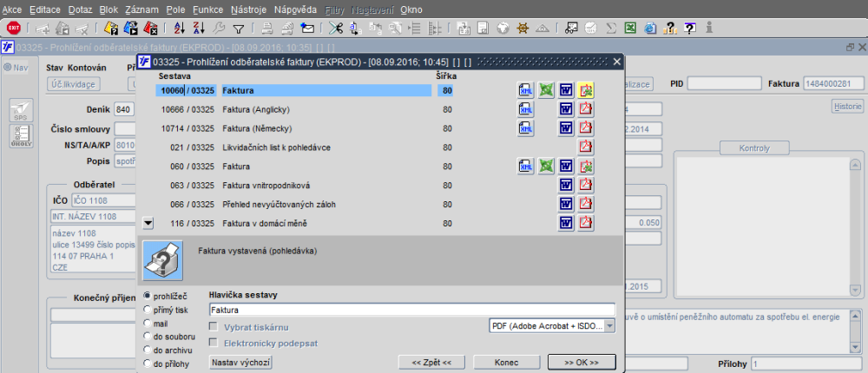This screenshot has width=868, height=373.
Task: Click the >> OK >> button
Action: (x=582, y=363)
